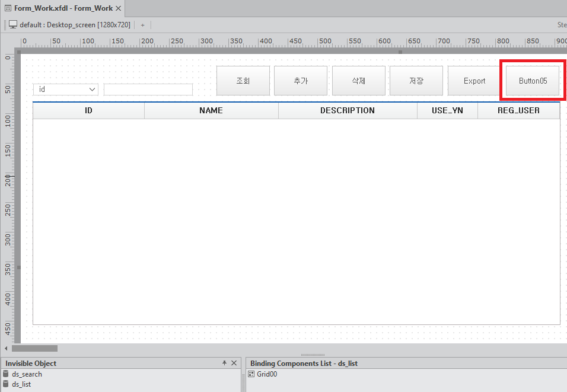Select the Button05 component
Viewport: 567px width, 392px height.
[533, 81]
